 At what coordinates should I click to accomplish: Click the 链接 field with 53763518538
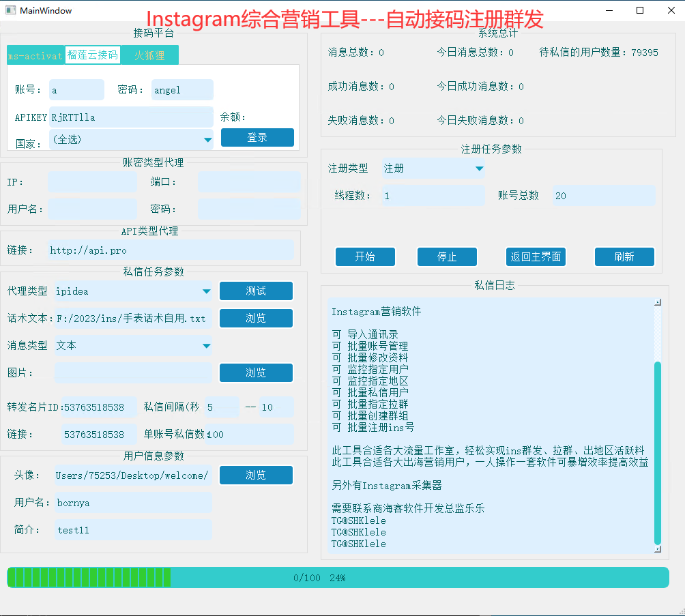(99, 435)
